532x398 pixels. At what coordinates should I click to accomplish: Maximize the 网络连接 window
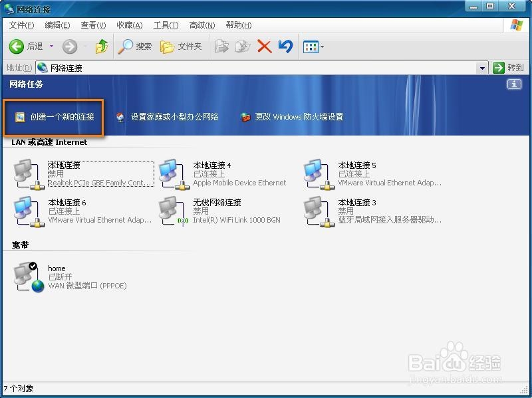tap(490, 7)
